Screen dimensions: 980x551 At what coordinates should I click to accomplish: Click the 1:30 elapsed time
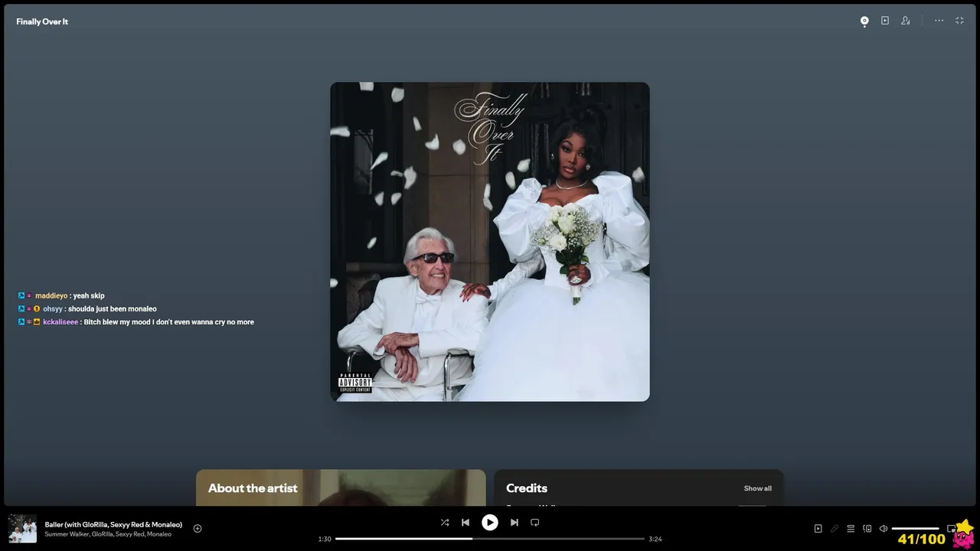[x=325, y=539]
